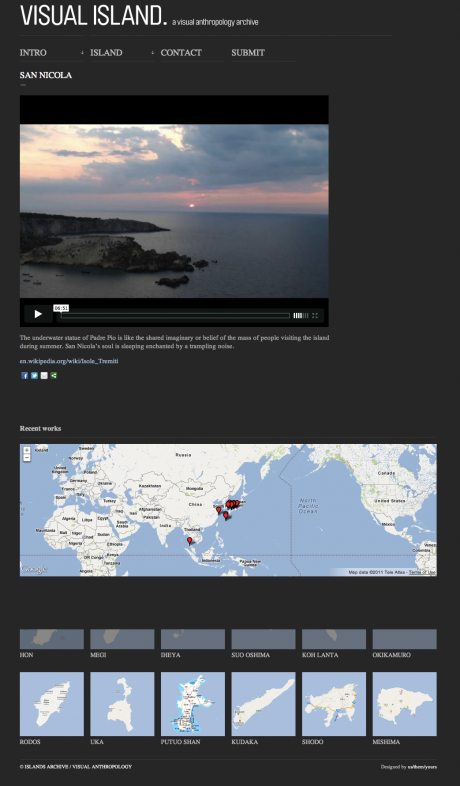Viewport: 460px width, 786px height.
Task: Open the SUBMIT menu item
Action: 248,53
